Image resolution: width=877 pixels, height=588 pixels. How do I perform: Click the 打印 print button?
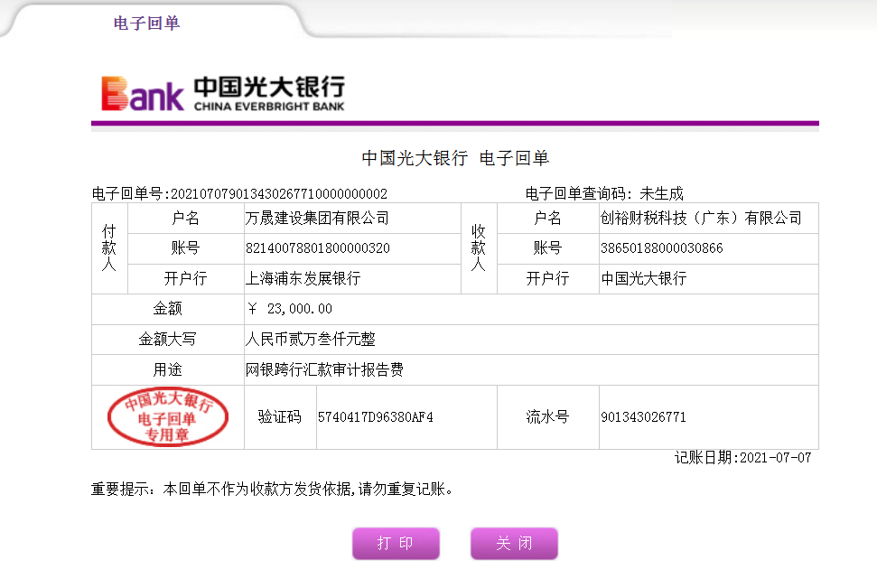point(396,543)
